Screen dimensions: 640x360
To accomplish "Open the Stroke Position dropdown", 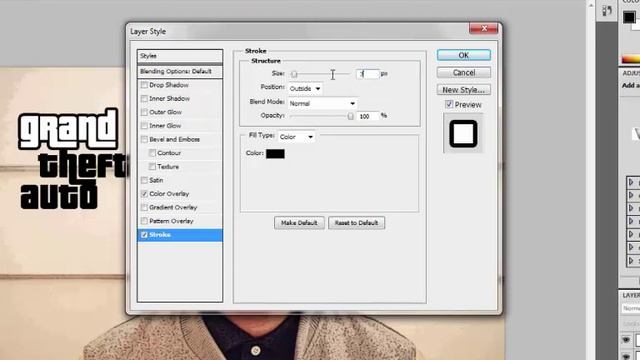I will pos(305,89).
